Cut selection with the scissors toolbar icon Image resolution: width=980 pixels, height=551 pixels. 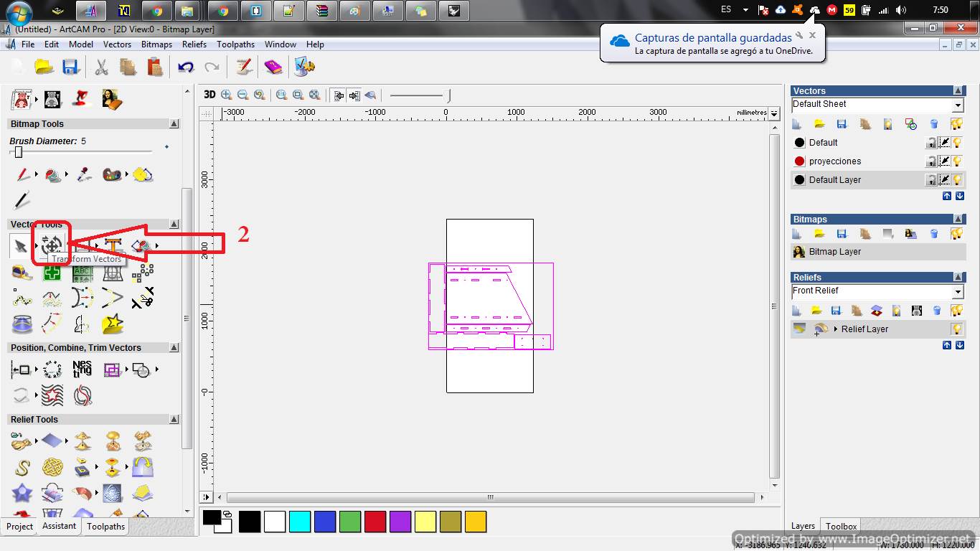(101, 67)
